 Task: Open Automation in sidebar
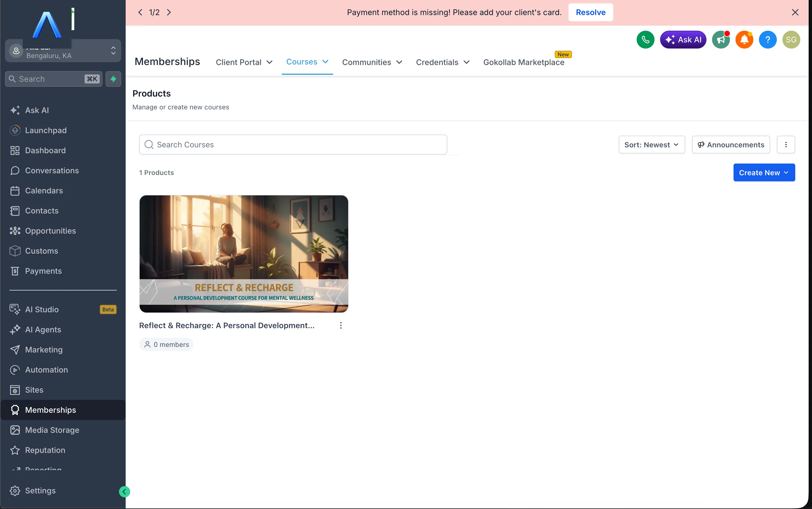click(x=63, y=370)
